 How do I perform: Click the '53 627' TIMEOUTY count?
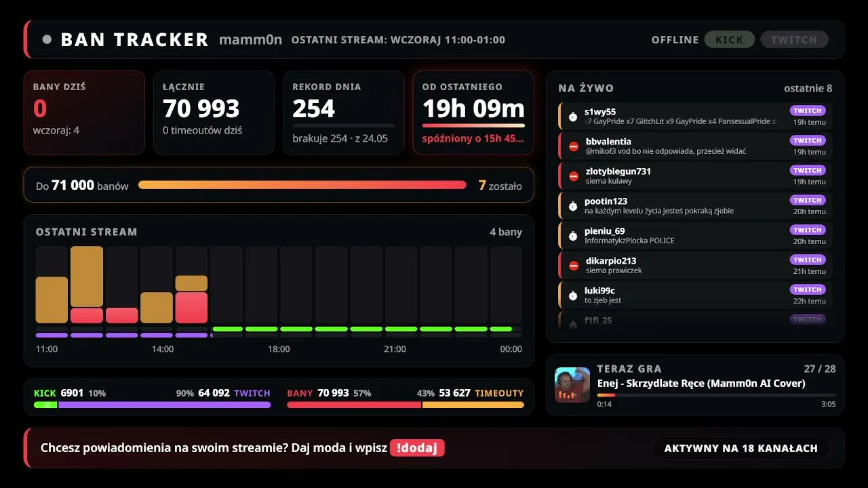pyautogui.click(x=454, y=393)
